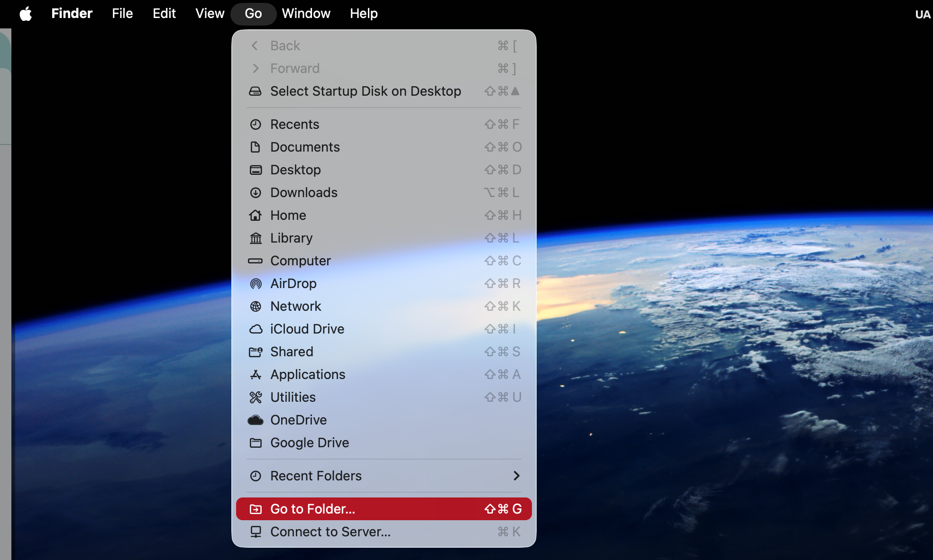Click the OneDrive dark cloud icon
933x560 pixels.
(x=256, y=420)
